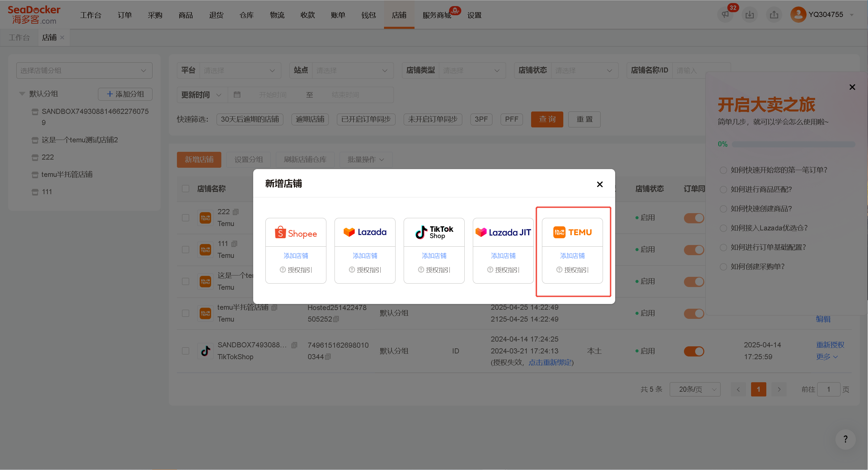Toggle order sync for SANDBOX TikTokShop store

[694, 351]
